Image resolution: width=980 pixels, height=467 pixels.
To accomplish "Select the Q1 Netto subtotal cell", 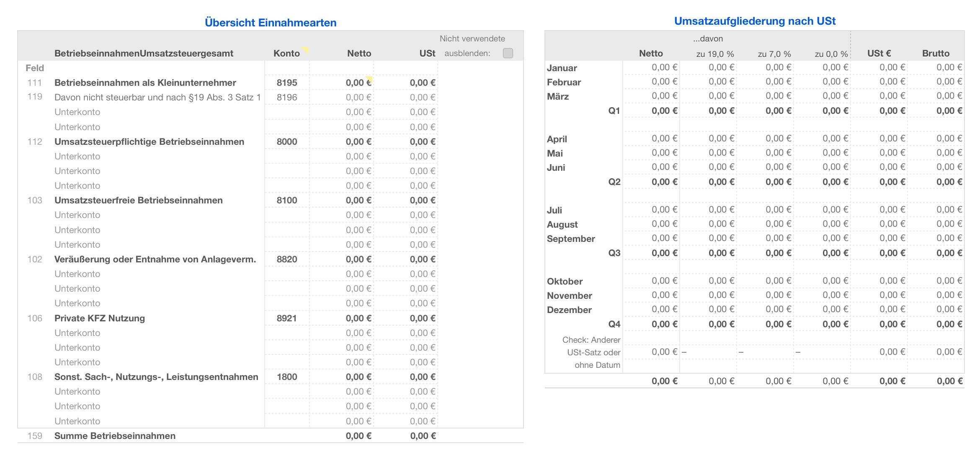I will point(664,110).
